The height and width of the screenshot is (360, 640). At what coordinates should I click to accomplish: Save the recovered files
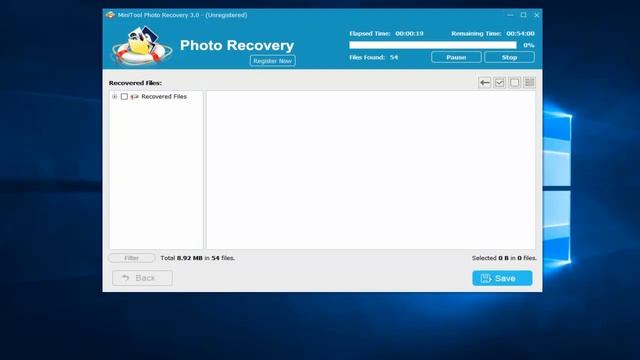[502, 278]
